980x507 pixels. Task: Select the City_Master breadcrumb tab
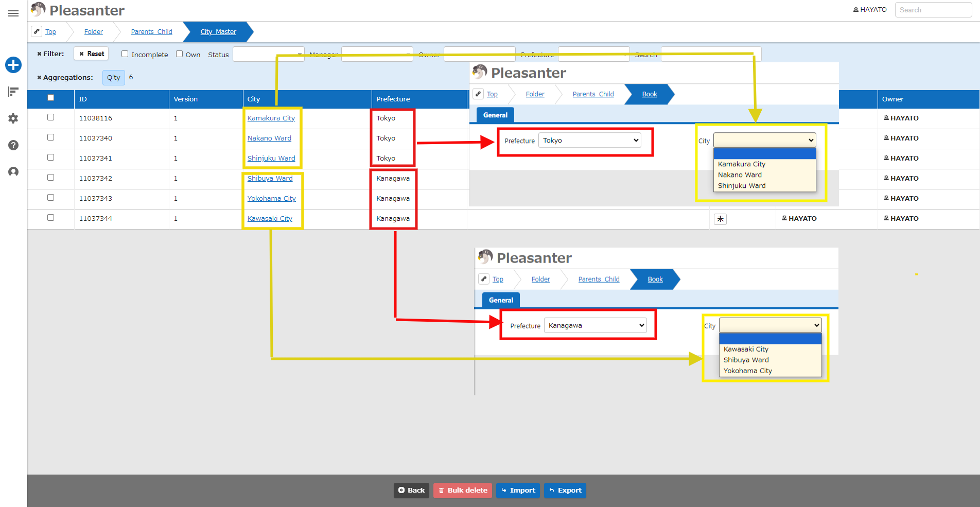click(218, 32)
